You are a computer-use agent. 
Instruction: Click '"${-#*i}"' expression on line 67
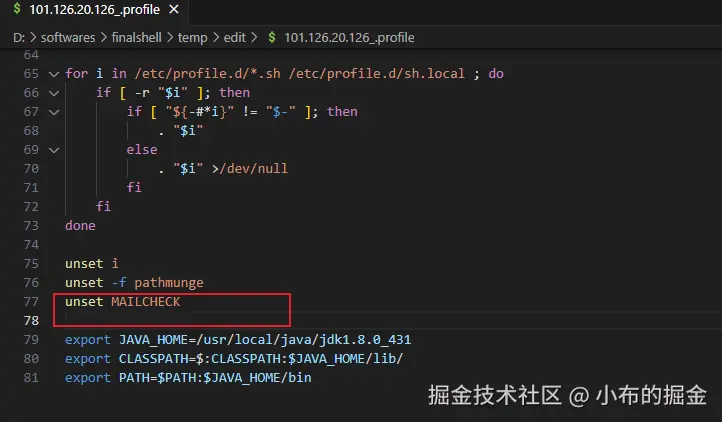point(200,111)
